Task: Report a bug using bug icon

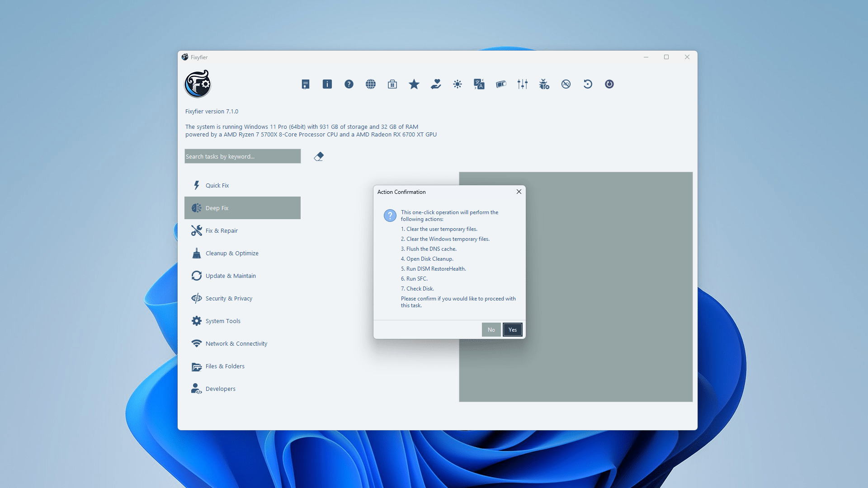Action: click(544, 84)
